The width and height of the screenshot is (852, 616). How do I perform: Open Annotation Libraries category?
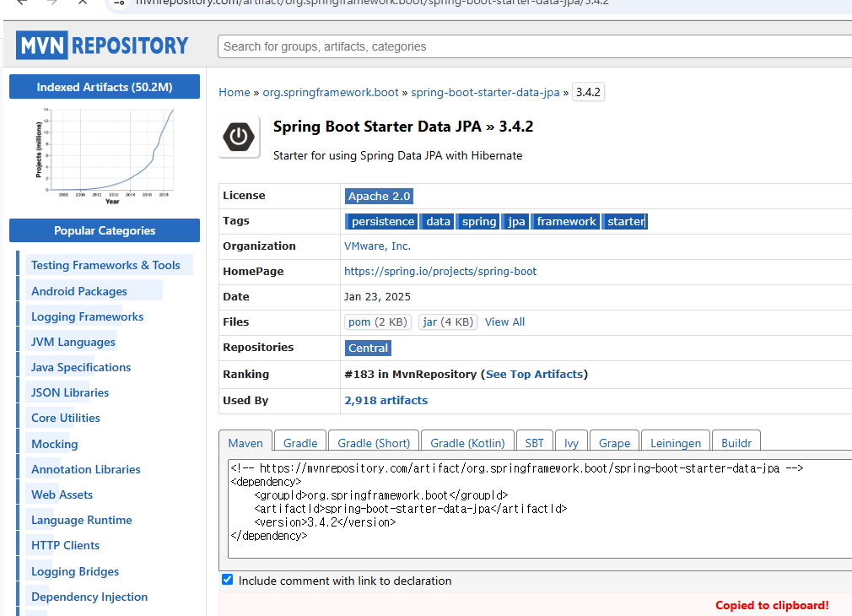85,469
